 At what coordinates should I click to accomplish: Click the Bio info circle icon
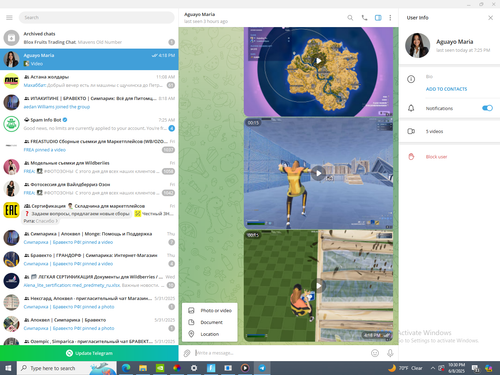[x=411, y=79]
